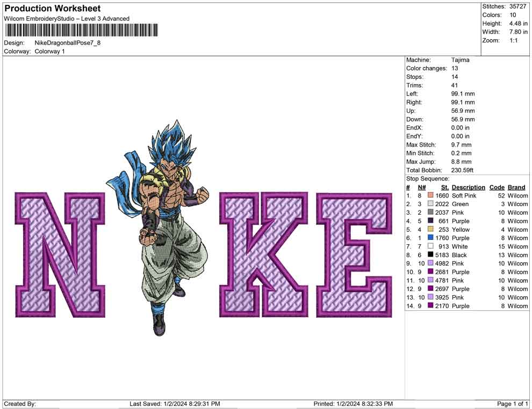Click the Black description in stop 8
Image resolution: width=532 pixels, height=409 pixels.
[x=459, y=255]
